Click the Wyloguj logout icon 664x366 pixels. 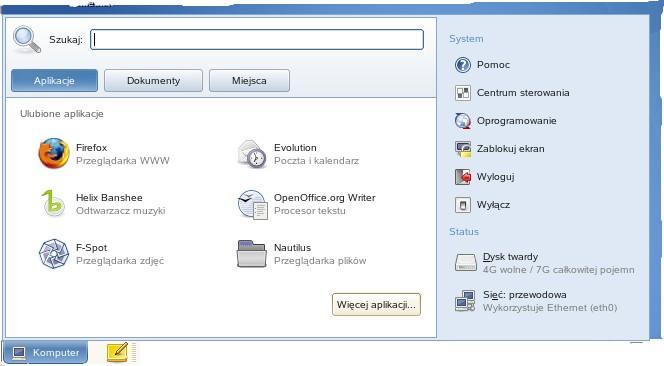click(x=463, y=177)
